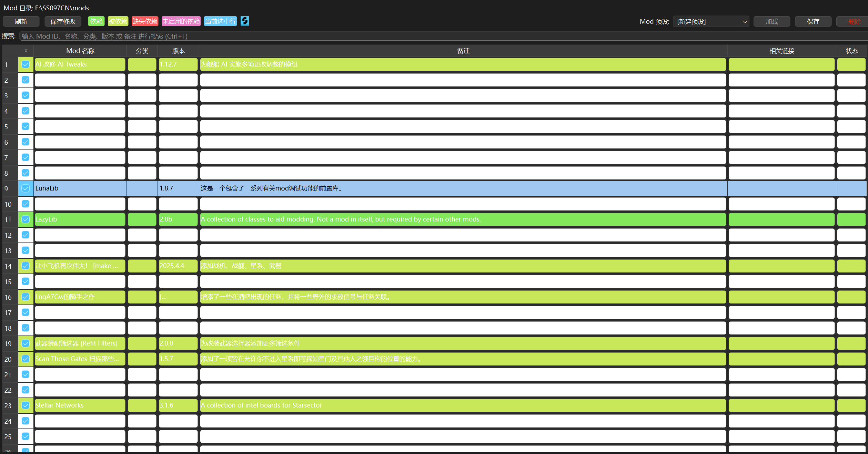868x454 pixels.
Task: Click the 状态 status column header
Action: tap(851, 51)
